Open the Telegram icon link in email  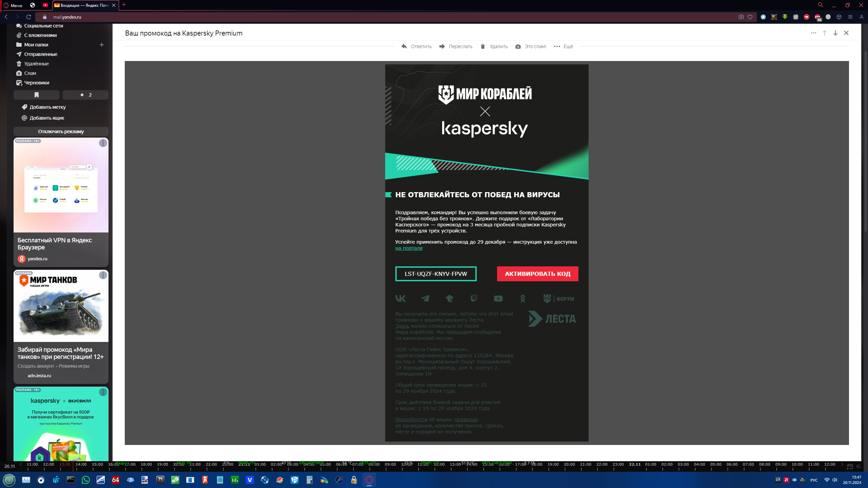pos(425,299)
